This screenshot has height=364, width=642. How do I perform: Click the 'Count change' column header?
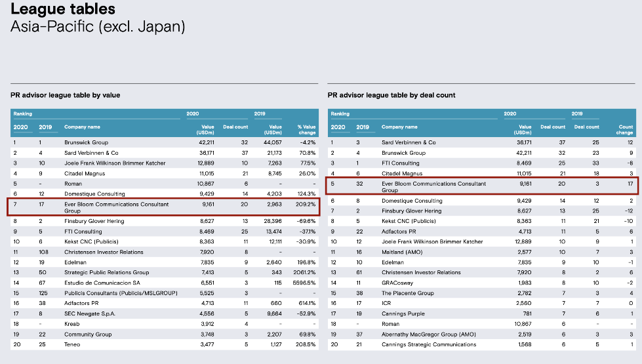coord(625,130)
